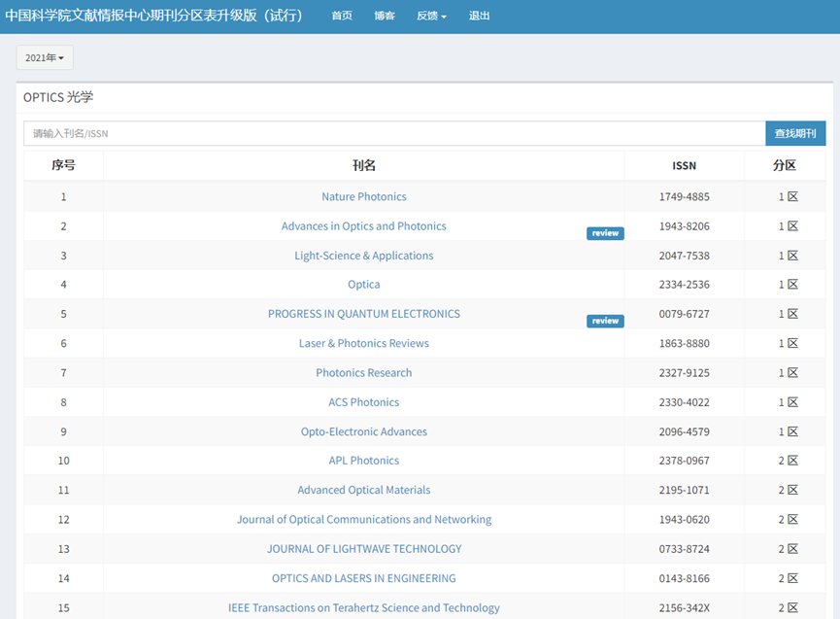
Task: Open Advanced Optical Materials journal link
Action: pos(364,491)
